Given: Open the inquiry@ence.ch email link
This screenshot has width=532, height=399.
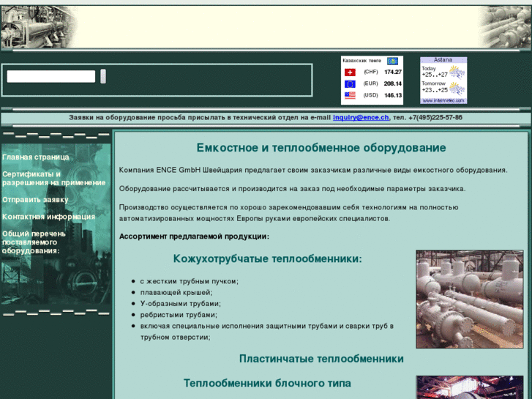Looking at the screenshot, I should pyautogui.click(x=361, y=117).
